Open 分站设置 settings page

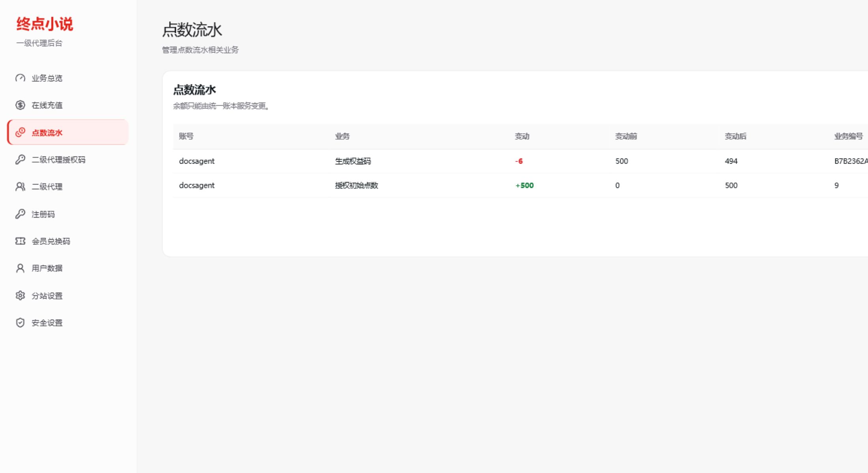click(x=68, y=296)
